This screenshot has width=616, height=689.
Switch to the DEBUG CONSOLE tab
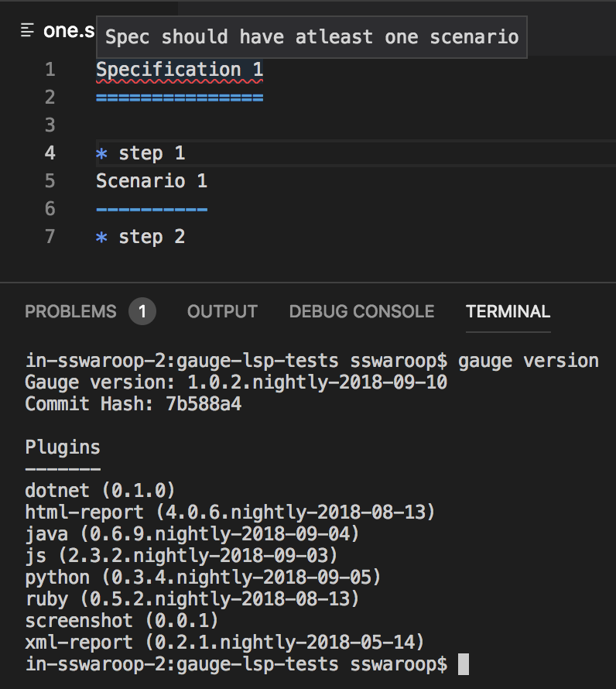pos(361,311)
